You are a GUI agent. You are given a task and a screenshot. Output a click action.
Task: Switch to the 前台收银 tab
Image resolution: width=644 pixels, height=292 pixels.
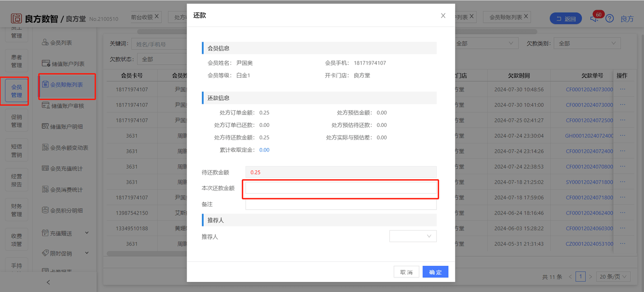tap(141, 17)
